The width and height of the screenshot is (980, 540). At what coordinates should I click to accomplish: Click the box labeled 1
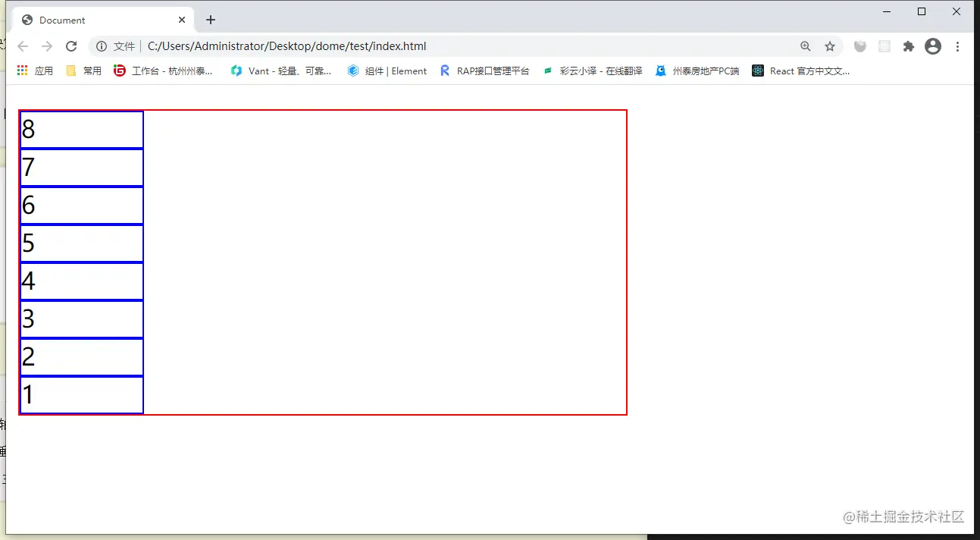pos(82,395)
